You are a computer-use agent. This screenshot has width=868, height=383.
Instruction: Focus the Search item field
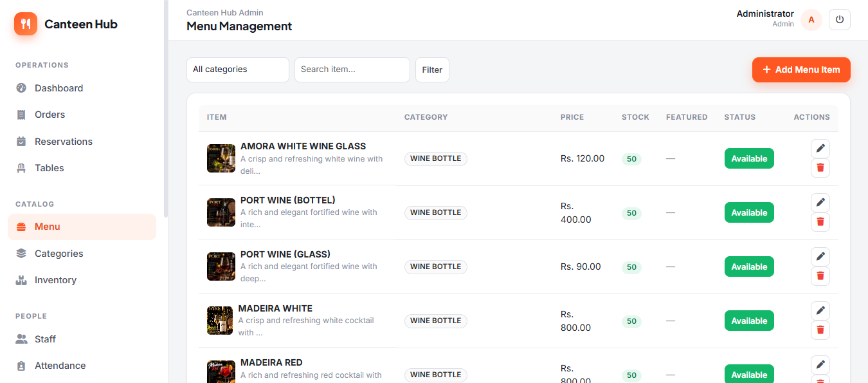(x=352, y=70)
